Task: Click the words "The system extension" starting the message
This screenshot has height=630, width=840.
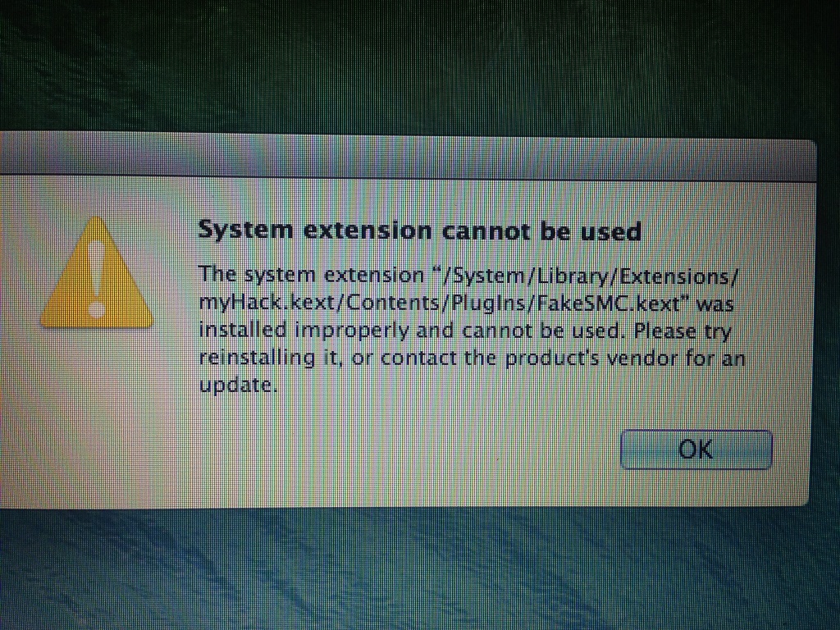Action: click(x=311, y=276)
